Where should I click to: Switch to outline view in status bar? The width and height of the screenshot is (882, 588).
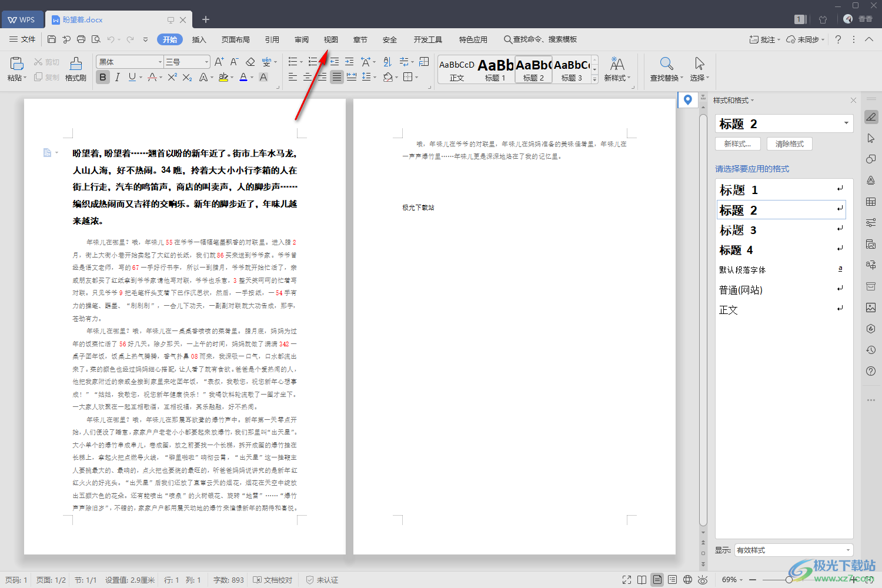point(673,580)
